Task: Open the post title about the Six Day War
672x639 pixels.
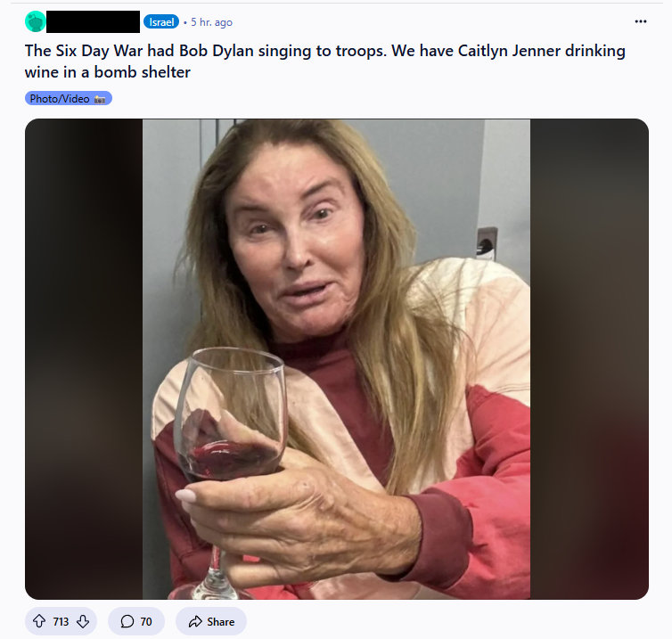Action: [x=324, y=61]
